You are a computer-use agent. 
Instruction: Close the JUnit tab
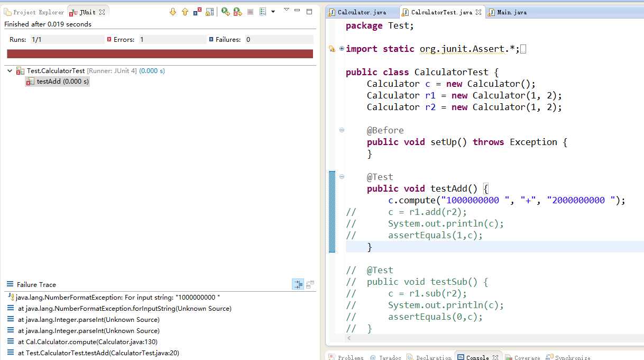pos(102,12)
